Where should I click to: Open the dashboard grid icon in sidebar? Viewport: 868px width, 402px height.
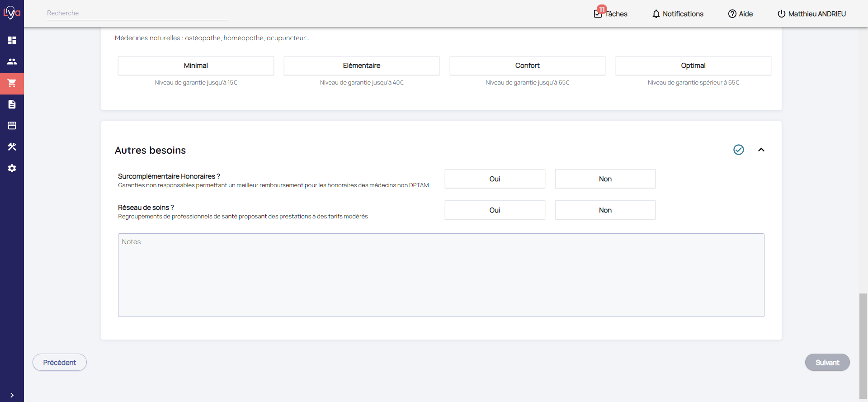pyautogui.click(x=12, y=40)
